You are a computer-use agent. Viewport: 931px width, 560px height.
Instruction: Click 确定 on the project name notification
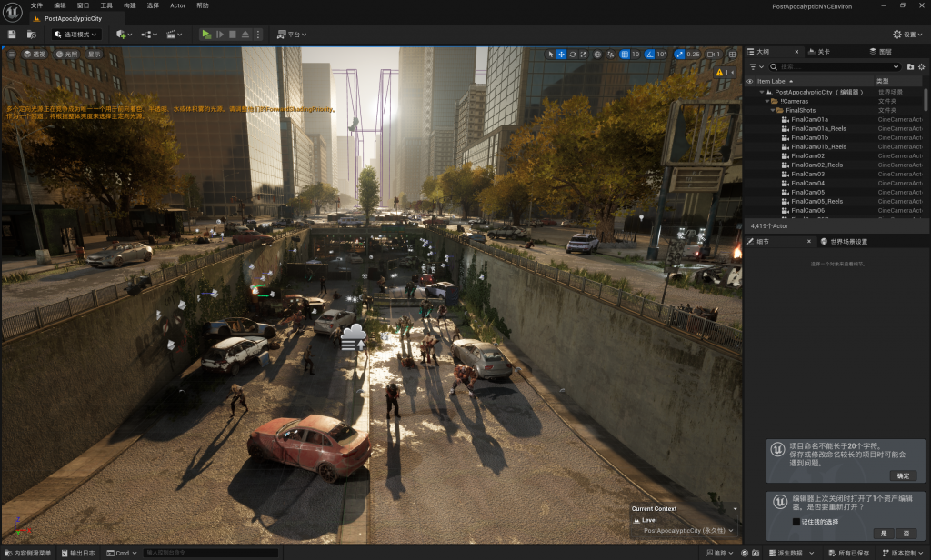[903, 475]
